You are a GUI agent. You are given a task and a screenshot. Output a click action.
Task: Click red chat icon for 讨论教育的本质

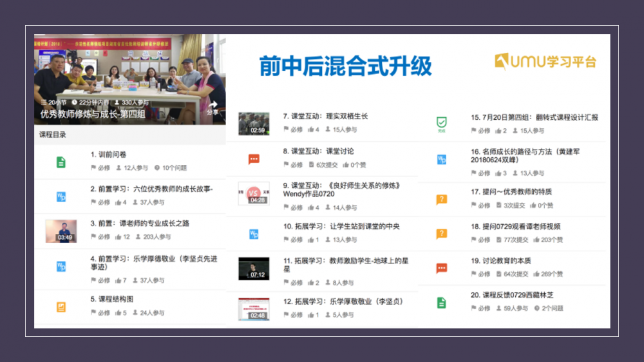441,268
